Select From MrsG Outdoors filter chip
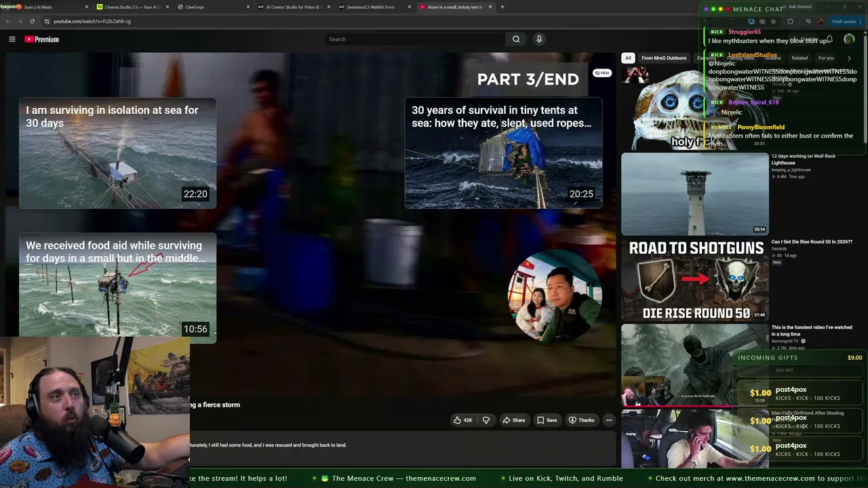Viewport: 868px width, 488px height. (664, 58)
